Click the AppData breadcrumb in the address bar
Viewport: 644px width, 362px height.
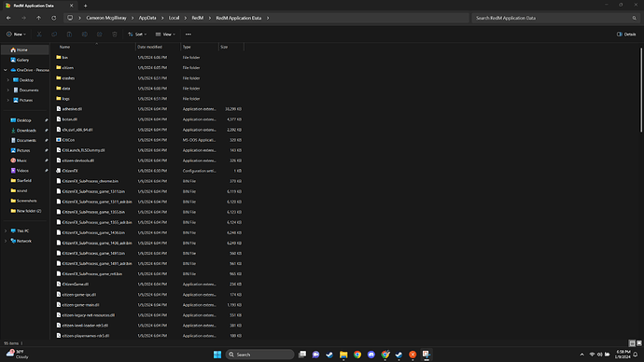click(x=147, y=18)
